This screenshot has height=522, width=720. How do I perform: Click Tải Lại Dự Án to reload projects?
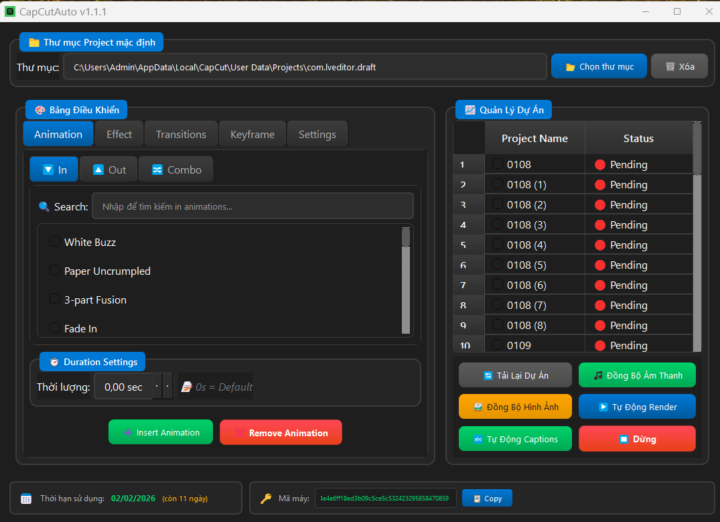click(x=515, y=376)
